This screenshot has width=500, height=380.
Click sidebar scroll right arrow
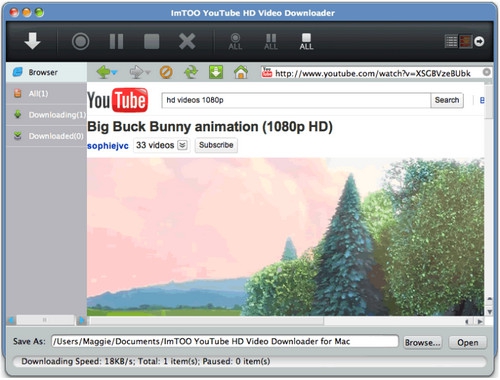pos(81,320)
